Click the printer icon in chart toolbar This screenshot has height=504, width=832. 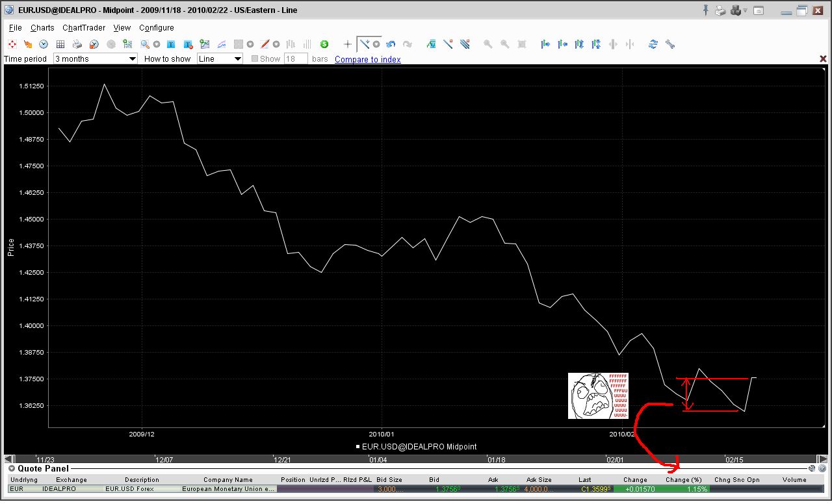(x=77, y=44)
